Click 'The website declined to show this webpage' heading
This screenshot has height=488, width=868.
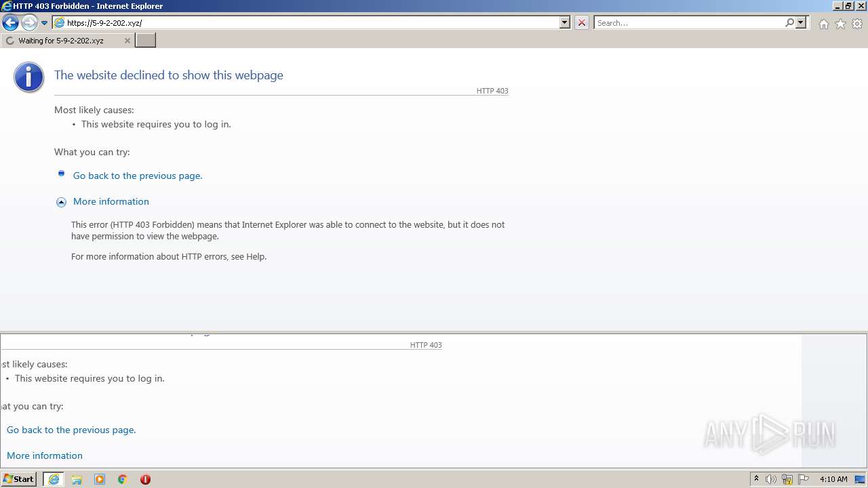point(169,75)
